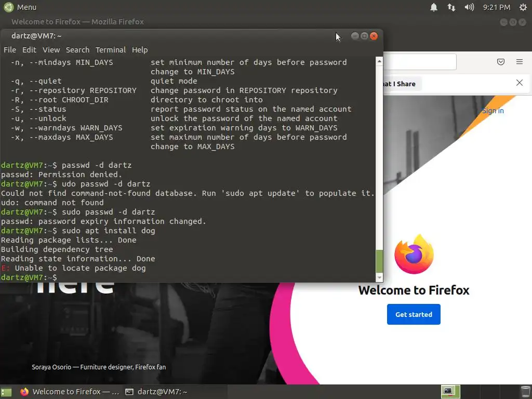Click the 'Soraya Osorio — Furniture designer' caption
Image resolution: width=532 pixels, height=399 pixels.
(x=99, y=367)
